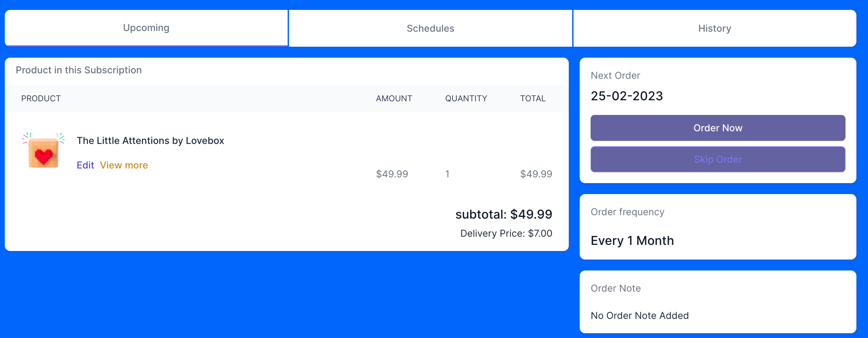Skip the next order
Viewport: 868px width, 338px height.
[x=718, y=159]
